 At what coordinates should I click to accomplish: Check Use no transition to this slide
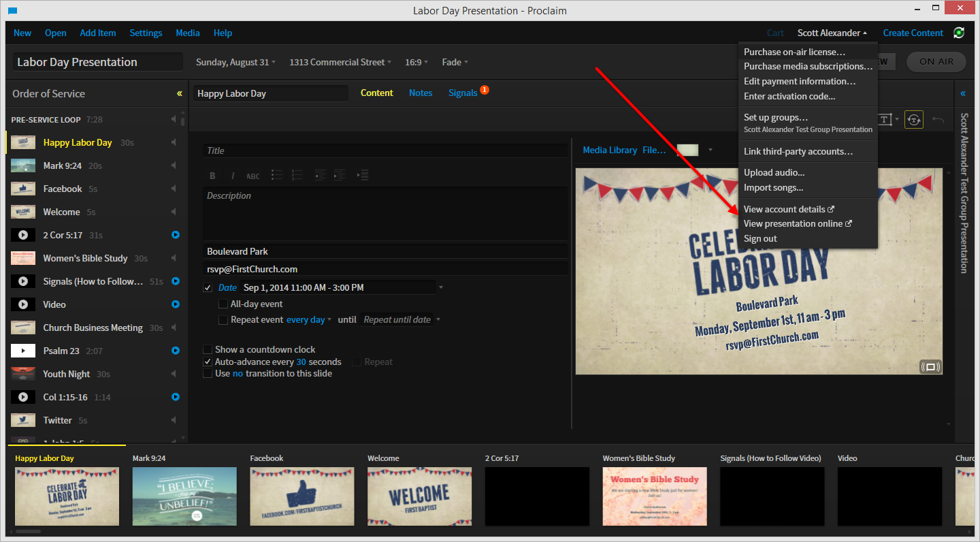(x=208, y=373)
